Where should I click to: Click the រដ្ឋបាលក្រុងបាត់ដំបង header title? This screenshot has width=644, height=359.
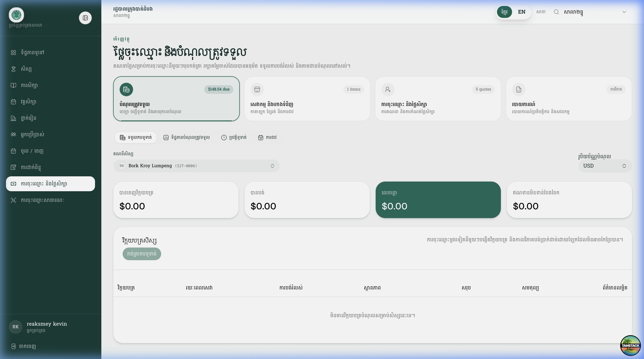(133, 9)
